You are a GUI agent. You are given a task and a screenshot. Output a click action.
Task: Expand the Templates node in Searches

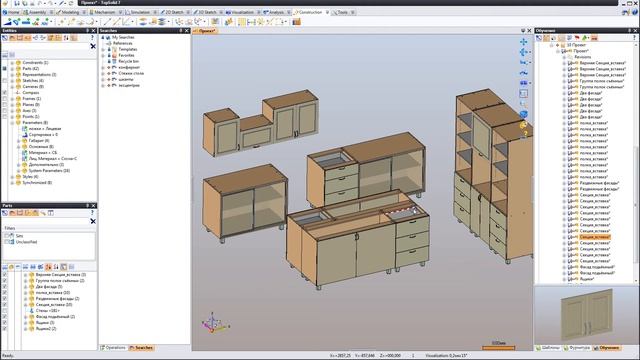[103, 49]
